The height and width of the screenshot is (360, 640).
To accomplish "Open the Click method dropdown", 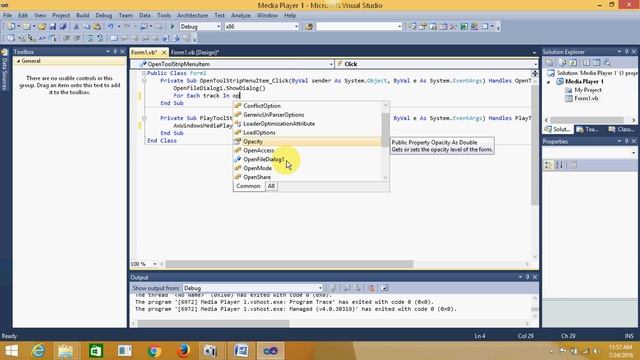I will click(x=535, y=64).
